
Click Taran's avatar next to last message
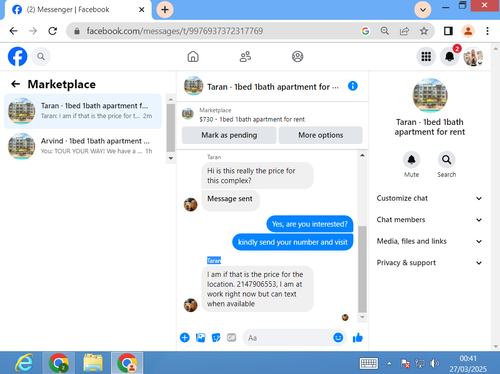(191, 305)
